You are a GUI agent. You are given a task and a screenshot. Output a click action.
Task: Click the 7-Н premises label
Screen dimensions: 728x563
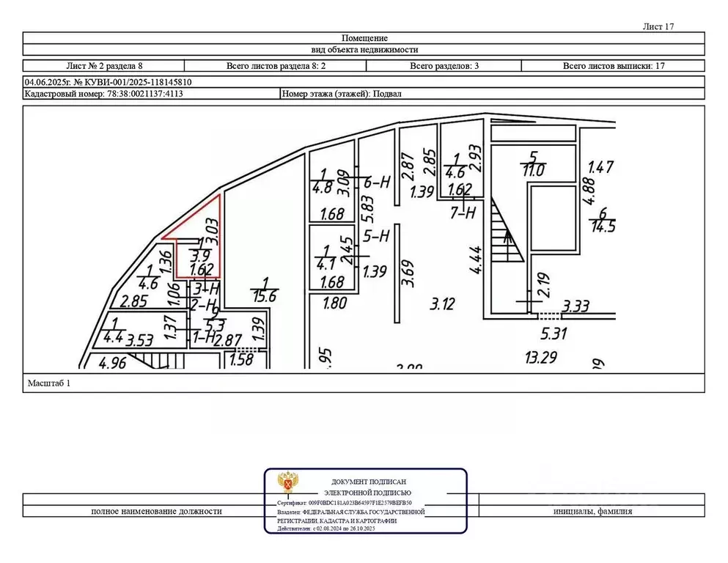pyautogui.click(x=463, y=213)
